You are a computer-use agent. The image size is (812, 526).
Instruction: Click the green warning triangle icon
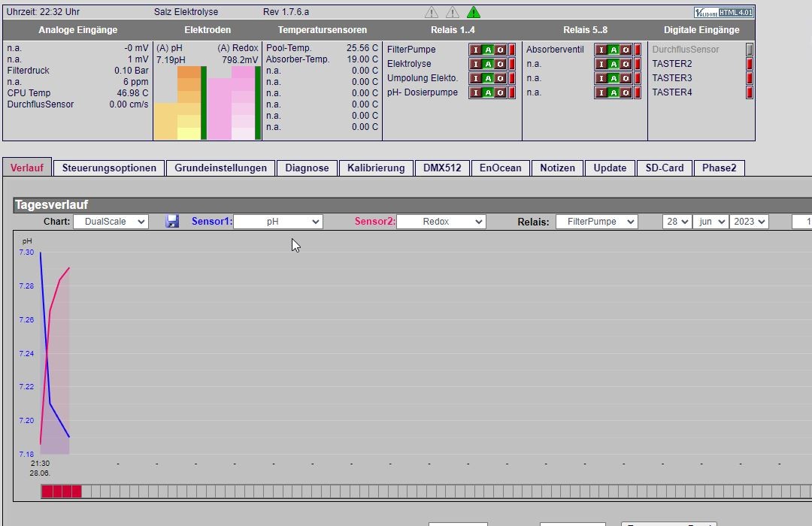[474, 12]
